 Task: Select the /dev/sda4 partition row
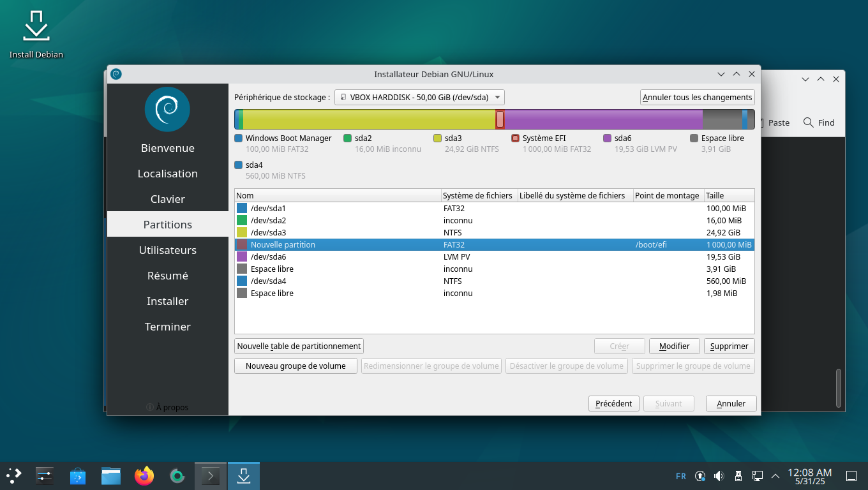click(x=495, y=281)
